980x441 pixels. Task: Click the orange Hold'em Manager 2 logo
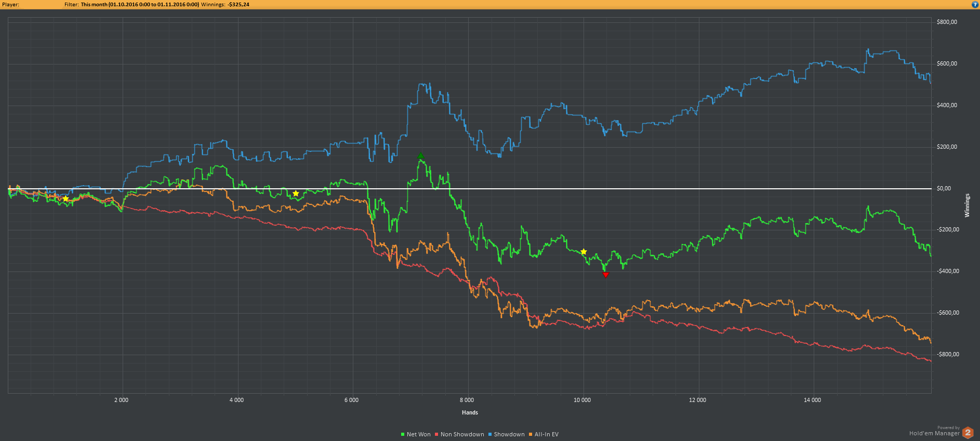(968, 432)
